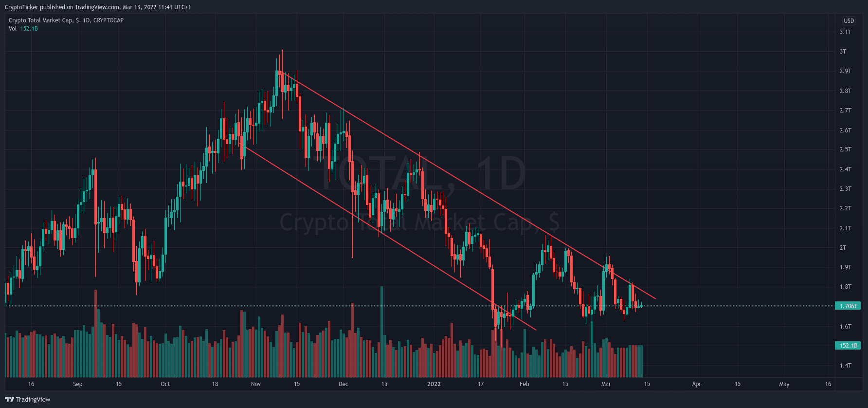Image resolution: width=868 pixels, height=408 pixels.
Task: Click the Apr label on time axis
Action: (697, 384)
